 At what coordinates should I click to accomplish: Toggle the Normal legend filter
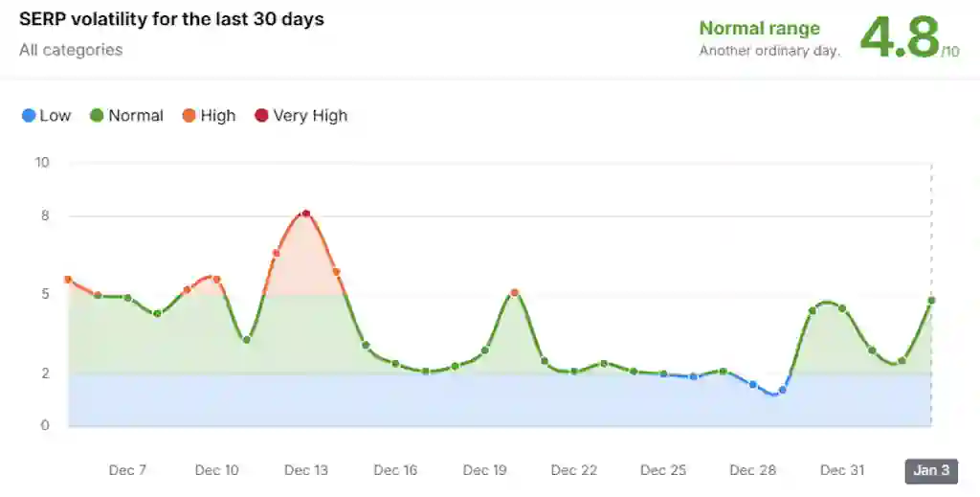pyautogui.click(x=127, y=116)
